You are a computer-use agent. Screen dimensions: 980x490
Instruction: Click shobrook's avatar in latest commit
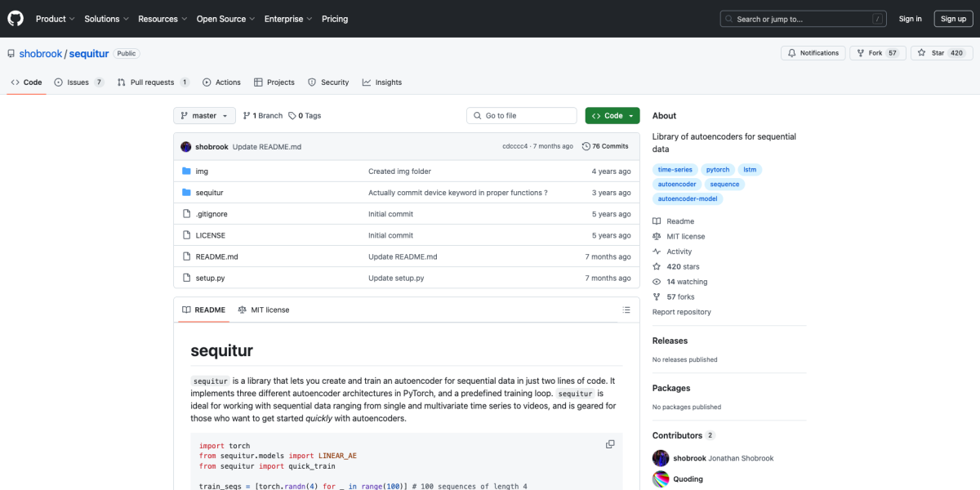186,146
